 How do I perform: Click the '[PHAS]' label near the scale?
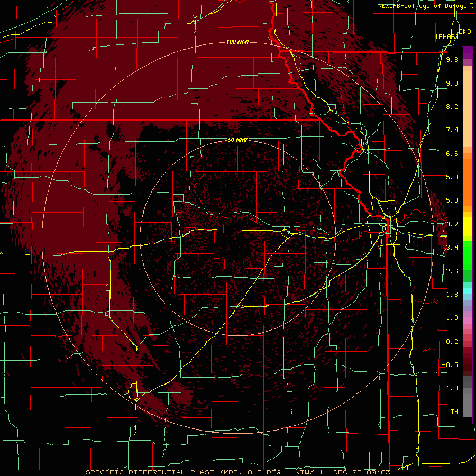(x=447, y=37)
